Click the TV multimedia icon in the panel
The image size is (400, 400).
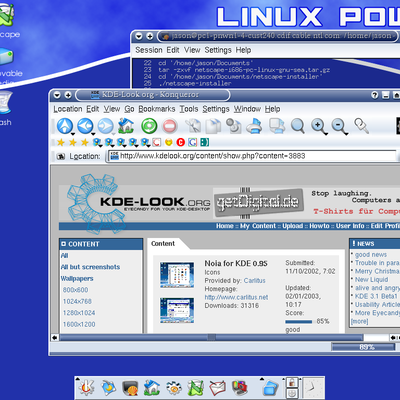pyautogui.click(x=239, y=388)
